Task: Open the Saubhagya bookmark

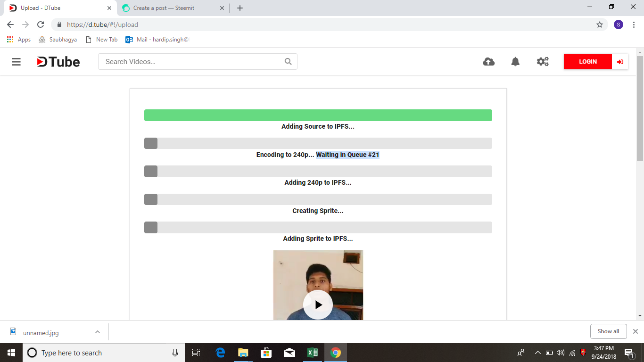Action: 58,40
